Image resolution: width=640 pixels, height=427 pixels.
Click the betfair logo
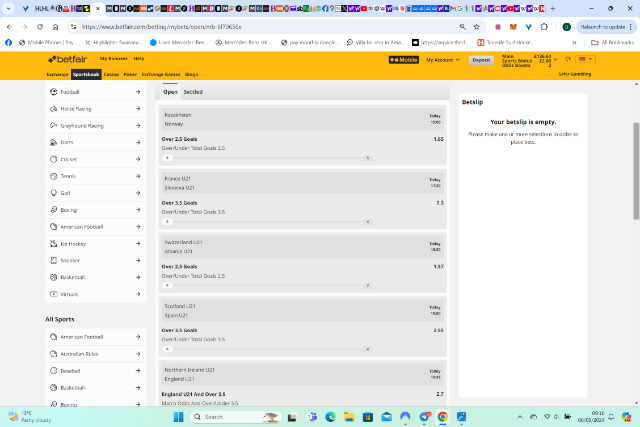pyautogui.click(x=67, y=60)
